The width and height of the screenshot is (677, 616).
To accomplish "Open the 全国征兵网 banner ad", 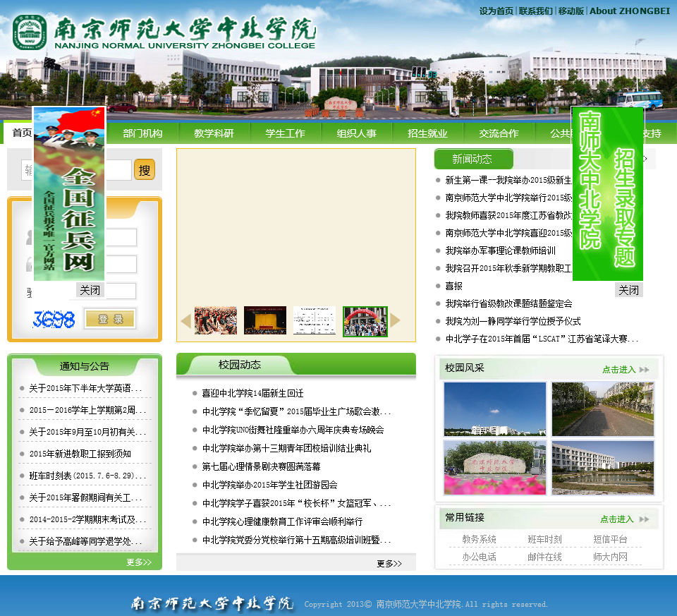I will point(69,193).
